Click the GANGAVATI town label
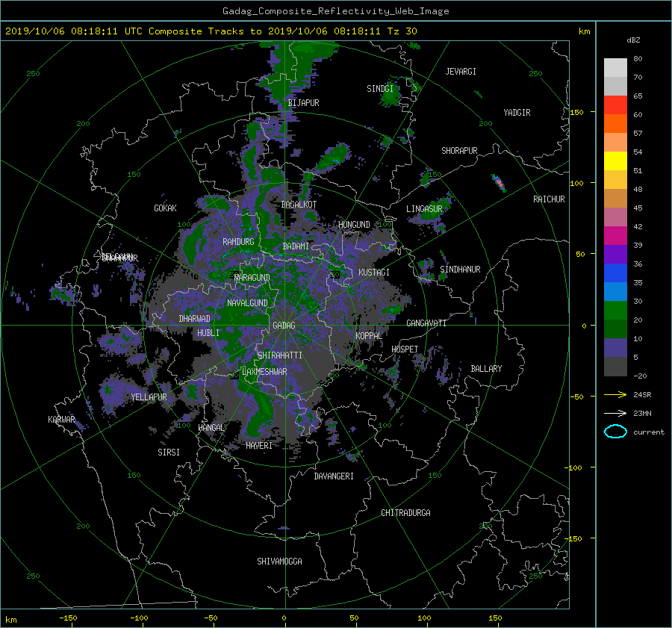 [426, 323]
